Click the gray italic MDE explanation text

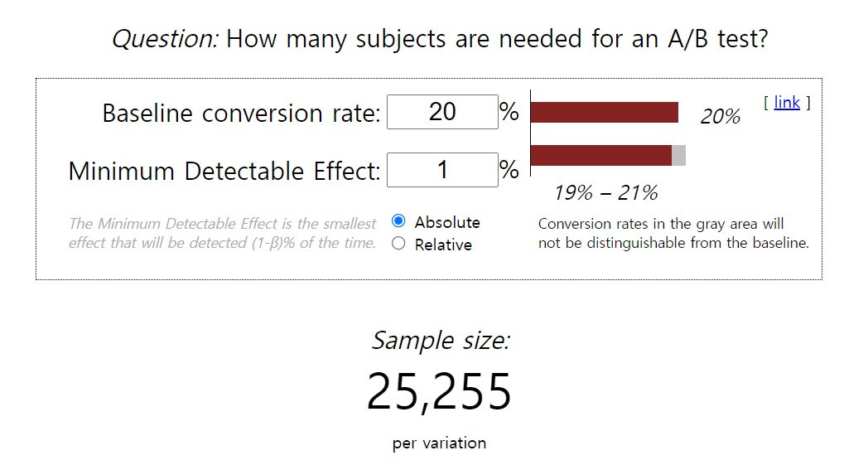point(223,233)
